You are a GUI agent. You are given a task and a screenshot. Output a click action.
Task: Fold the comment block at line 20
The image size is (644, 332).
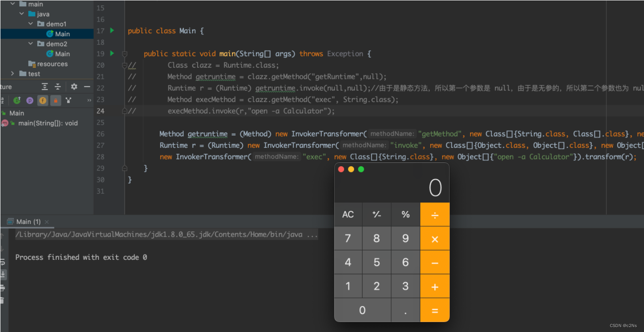(125, 65)
